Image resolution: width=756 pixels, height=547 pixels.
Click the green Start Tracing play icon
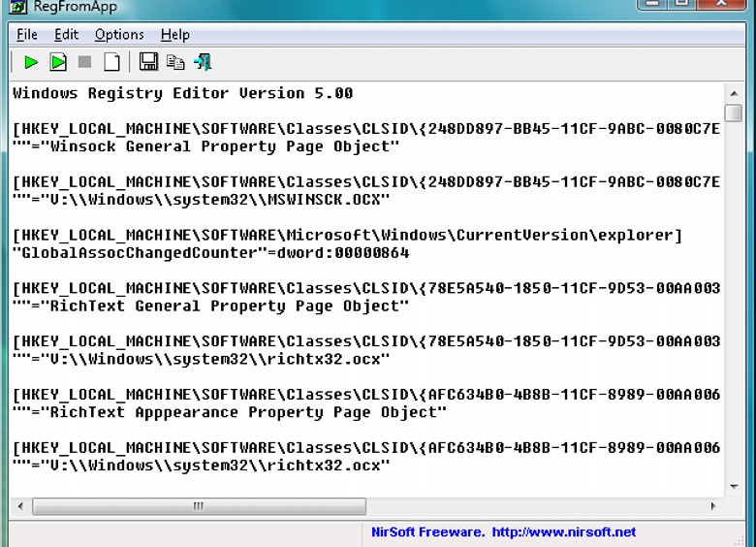[x=31, y=62]
